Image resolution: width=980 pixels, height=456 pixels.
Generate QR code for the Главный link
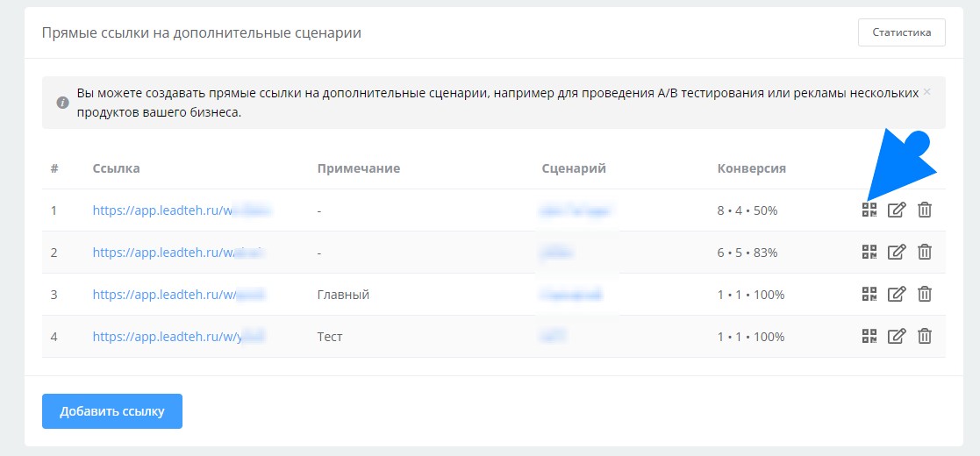click(869, 294)
